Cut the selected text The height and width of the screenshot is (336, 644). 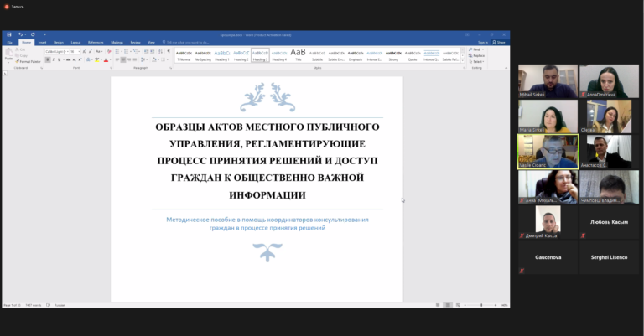(x=20, y=49)
